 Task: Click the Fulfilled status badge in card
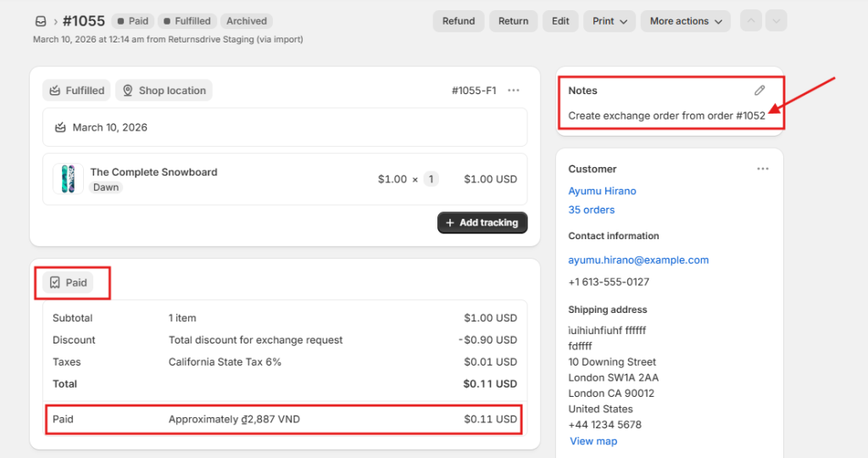(x=76, y=91)
